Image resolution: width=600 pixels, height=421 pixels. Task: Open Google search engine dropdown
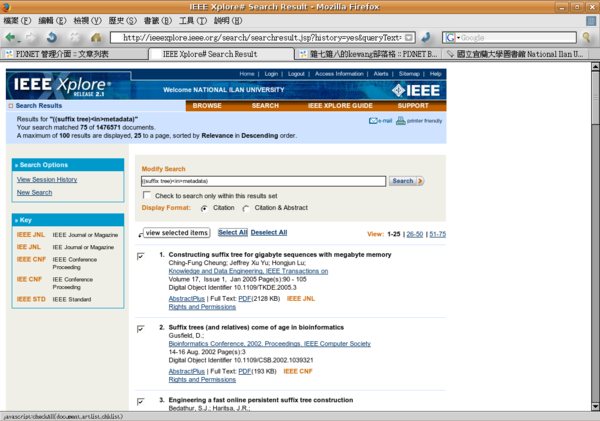452,38
